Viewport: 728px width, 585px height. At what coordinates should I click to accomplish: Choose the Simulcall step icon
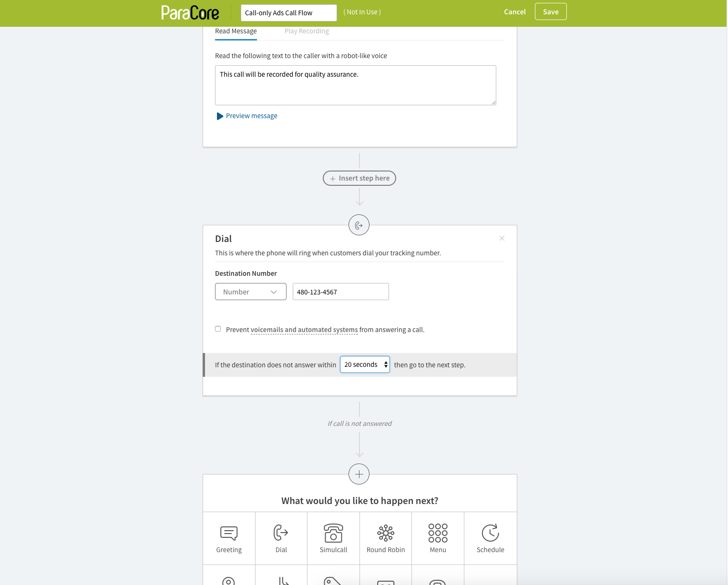tap(333, 533)
